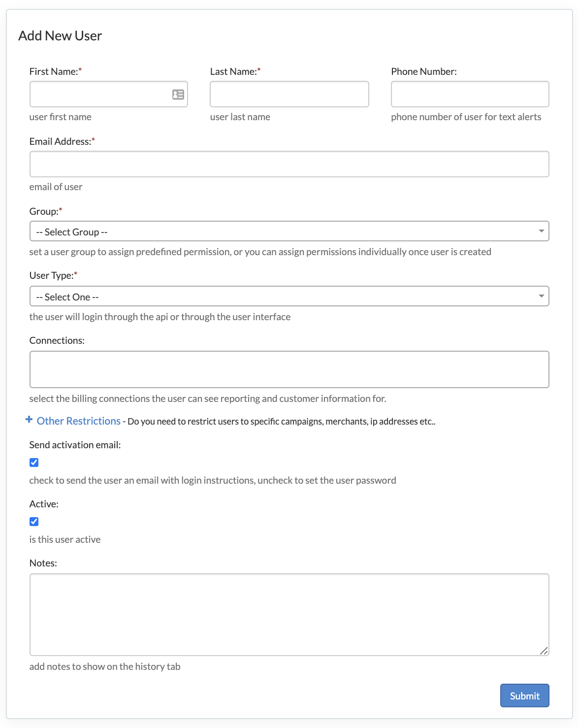Screen dimensions: 579x728
Task: Click the "Send activation email:" label
Action: pos(75,445)
